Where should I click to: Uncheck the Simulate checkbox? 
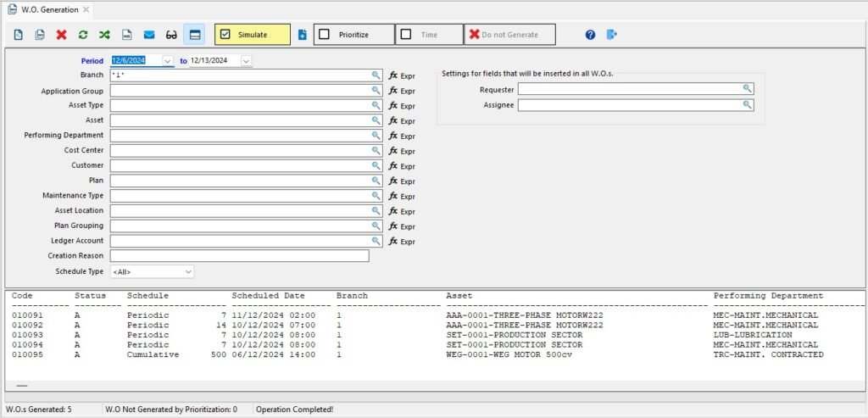click(x=225, y=34)
